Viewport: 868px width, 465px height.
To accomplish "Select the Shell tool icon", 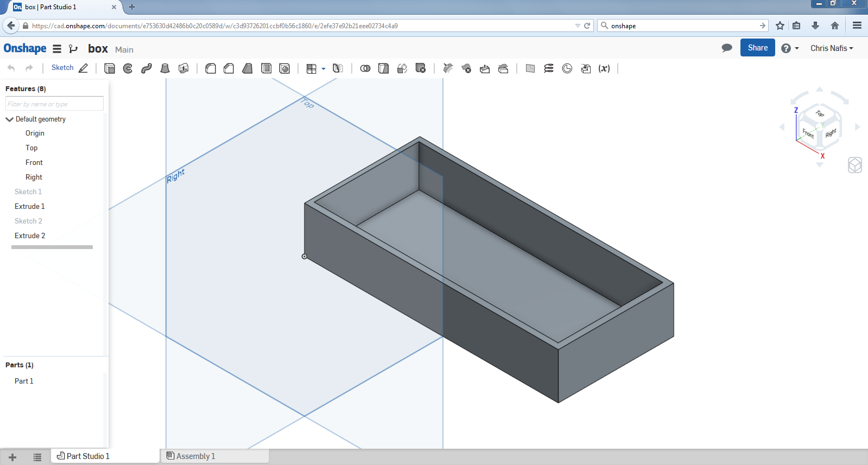I will point(266,68).
